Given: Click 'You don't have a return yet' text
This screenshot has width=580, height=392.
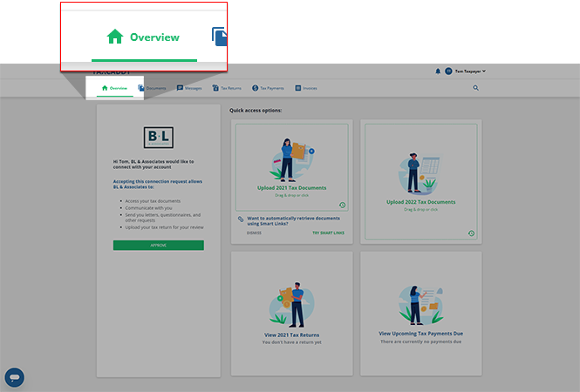Looking at the screenshot, I should point(292,342).
